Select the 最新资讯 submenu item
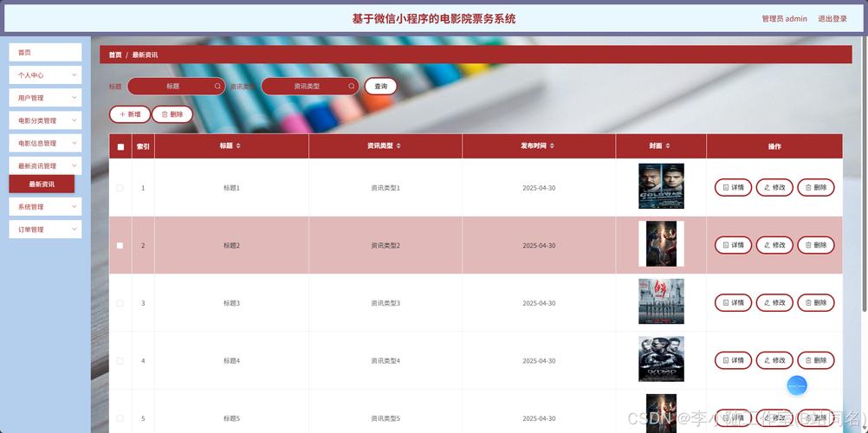 pyautogui.click(x=42, y=184)
